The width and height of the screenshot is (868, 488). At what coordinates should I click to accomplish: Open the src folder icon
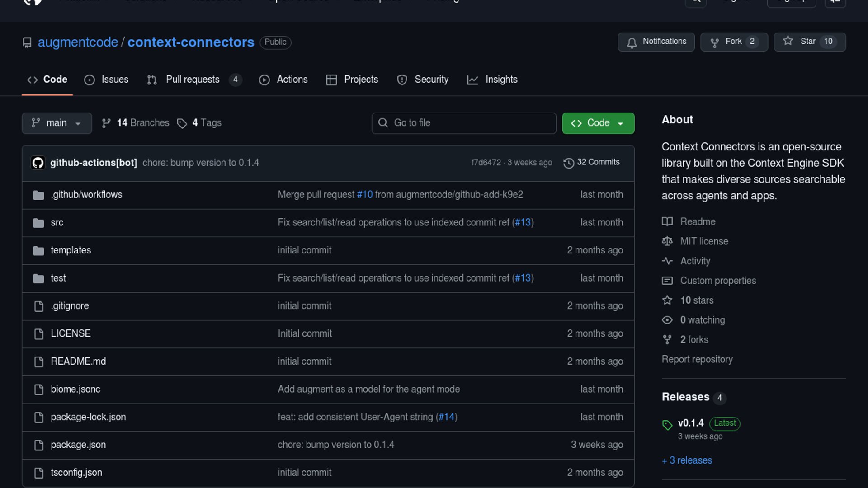pos(38,223)
